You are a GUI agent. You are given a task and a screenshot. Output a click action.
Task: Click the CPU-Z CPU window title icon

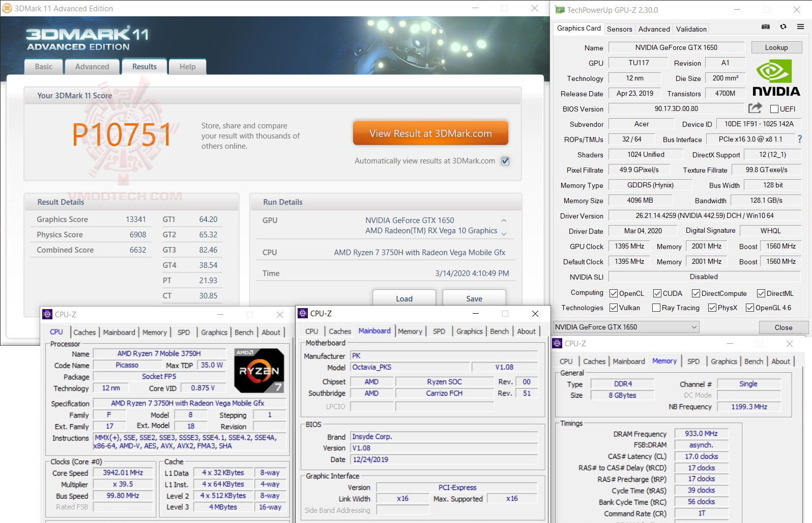(47, 314)
